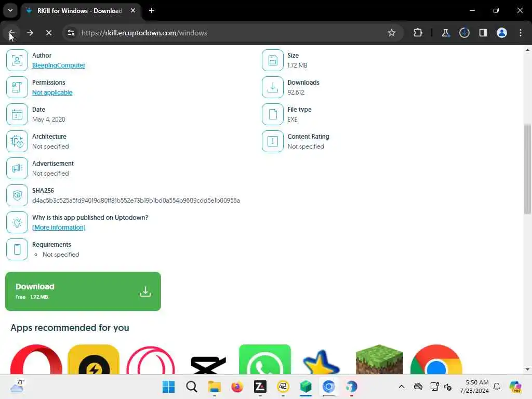Viewport: 532px width, 399px height.
Task: Open the yellow lightning bolt app thumbnail
Action: (94, 360)
